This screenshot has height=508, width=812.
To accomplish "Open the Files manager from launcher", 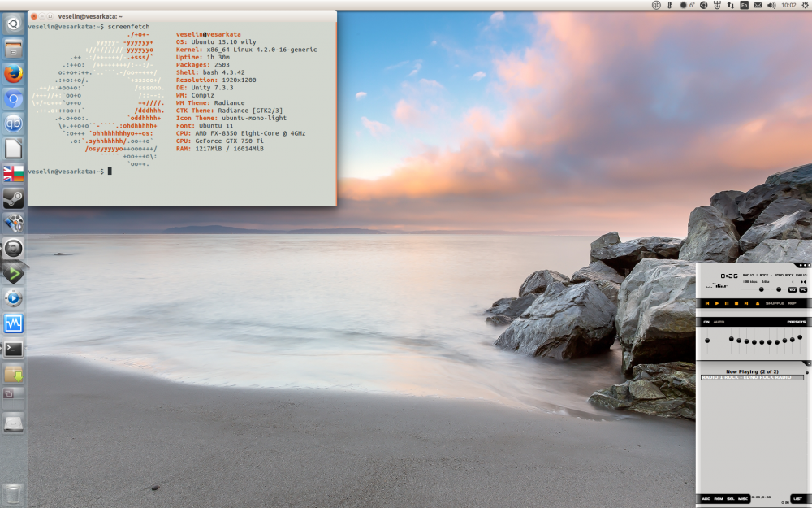I will pyautogui.click(x=14, y=50).
